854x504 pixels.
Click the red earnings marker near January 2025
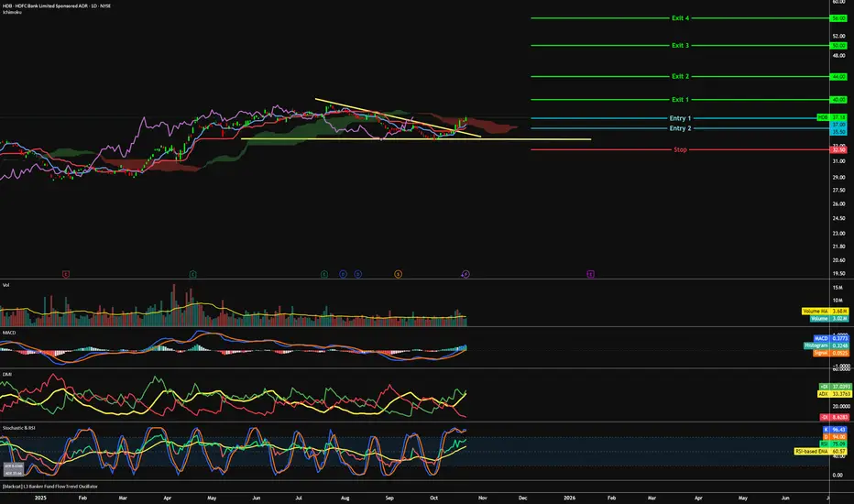click(66, 274)
